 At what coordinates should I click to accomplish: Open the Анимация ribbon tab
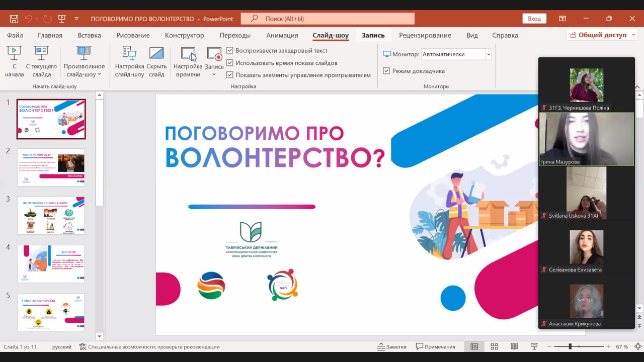click(282, 35)
